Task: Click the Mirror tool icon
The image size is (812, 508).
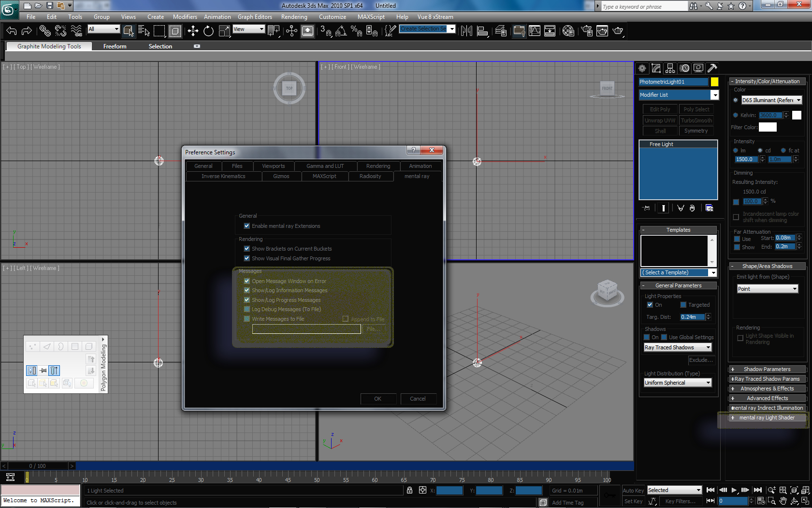Action: point(466,31)
